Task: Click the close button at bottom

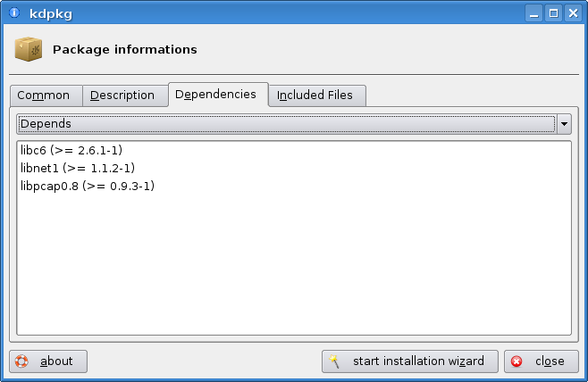Action: 542,361
